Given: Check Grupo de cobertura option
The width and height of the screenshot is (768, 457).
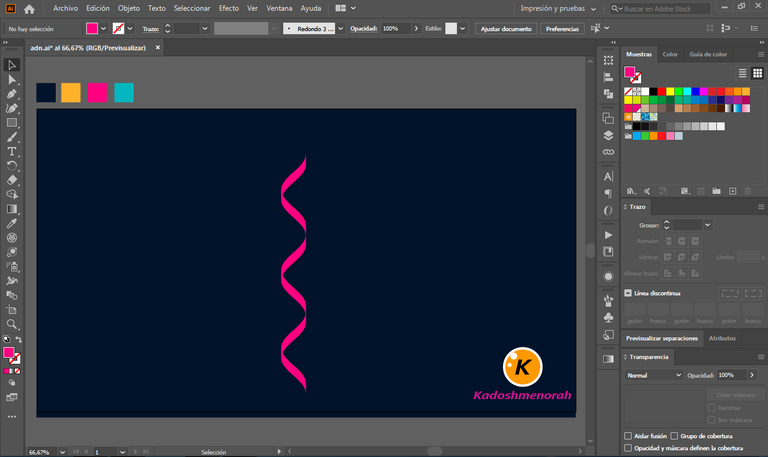Looking at the screenshot, I should click(x=674, y=435).
